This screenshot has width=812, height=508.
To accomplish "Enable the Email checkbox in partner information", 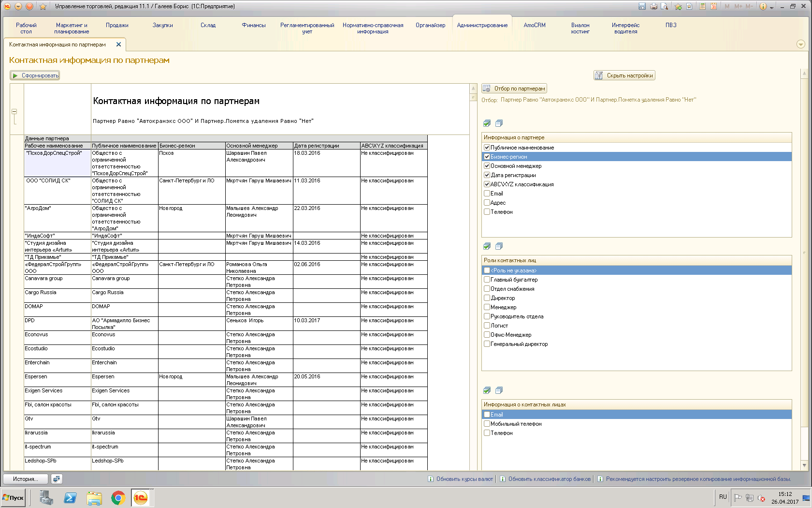I will (487, 194).
